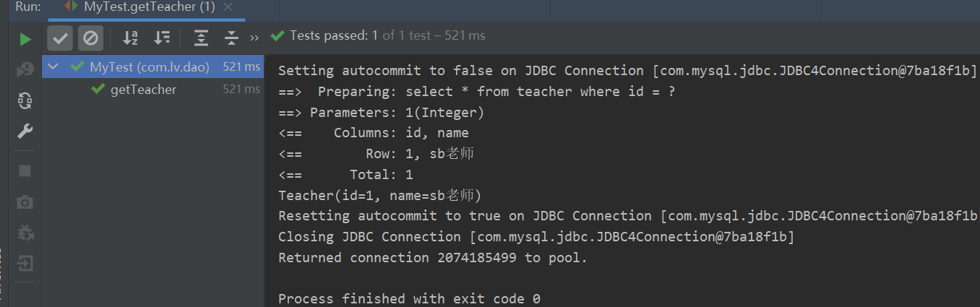Image resolution: width=980 pixels, height=307 pixels.
Task: Click the Stop process square icon
Action: click(x=25, y=171)
